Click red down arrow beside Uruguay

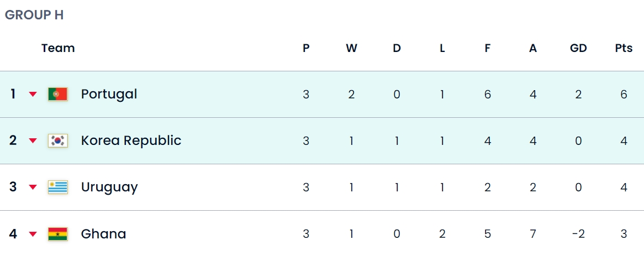point(33,188)
